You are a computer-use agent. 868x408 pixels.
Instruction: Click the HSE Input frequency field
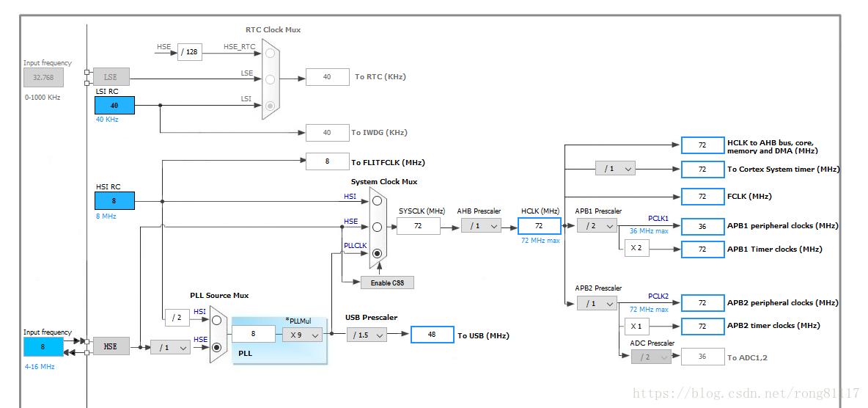(44, 346)
